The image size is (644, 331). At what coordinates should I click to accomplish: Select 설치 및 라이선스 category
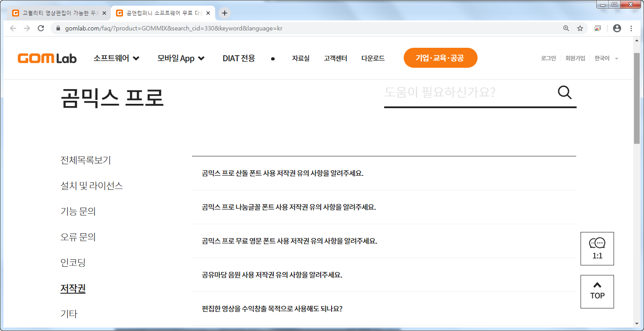(92, 186)
